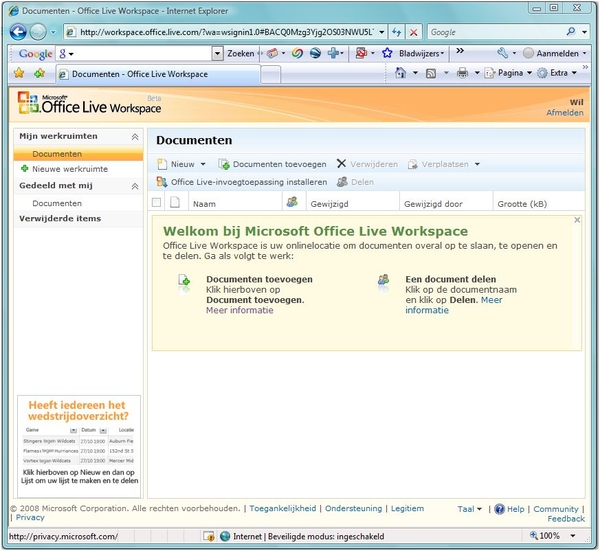Open the zoom level dropdown arrow

[573, 536]
